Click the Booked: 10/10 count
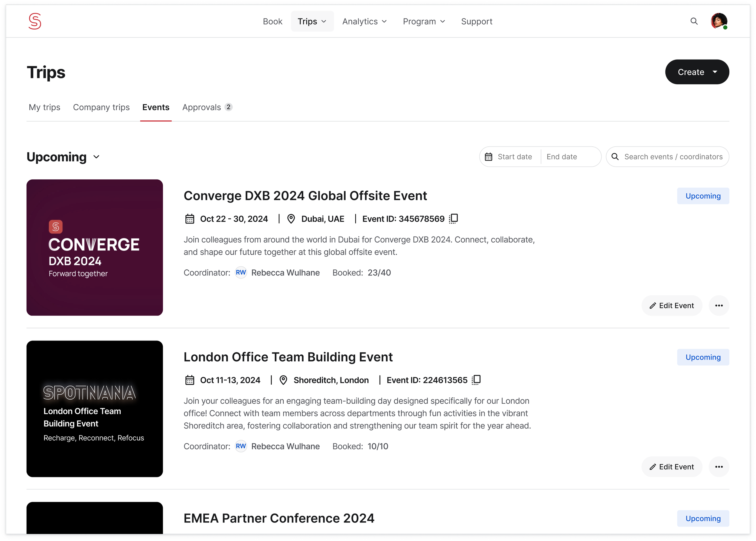 [x=360, y=446]
